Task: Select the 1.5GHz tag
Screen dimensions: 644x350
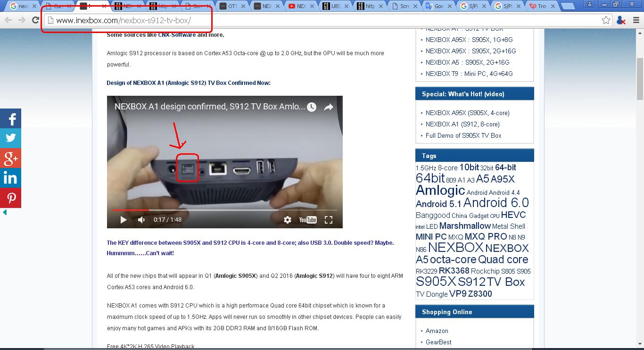Action: pos(426,168)
